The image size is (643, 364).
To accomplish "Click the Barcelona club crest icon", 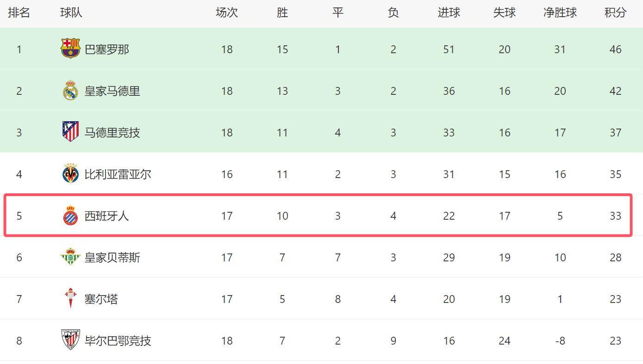I will click(70, 49).
